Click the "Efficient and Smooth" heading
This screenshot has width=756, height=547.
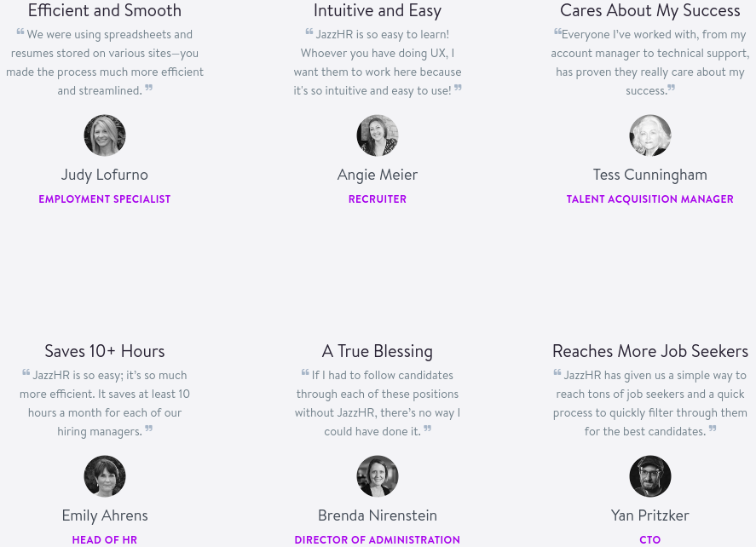click(x=105, y=11)
